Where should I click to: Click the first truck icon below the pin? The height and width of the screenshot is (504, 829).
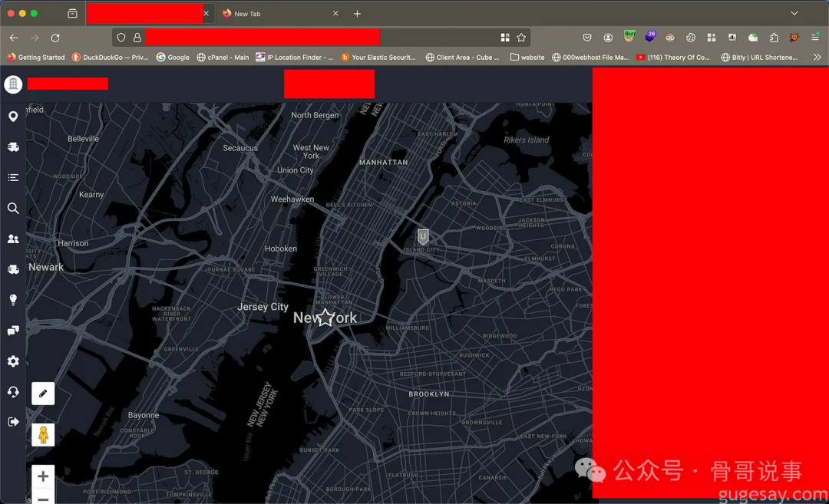tap(13, 147)
